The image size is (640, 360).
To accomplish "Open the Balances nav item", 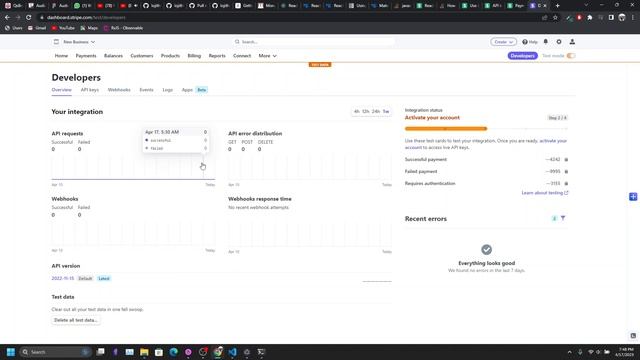I will click(113, 56).
